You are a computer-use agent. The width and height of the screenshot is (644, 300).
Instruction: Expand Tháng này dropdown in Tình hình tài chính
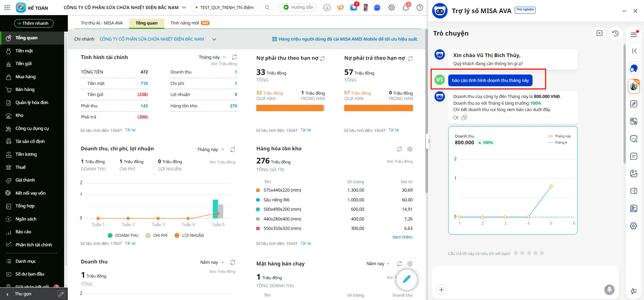(212, 57)
